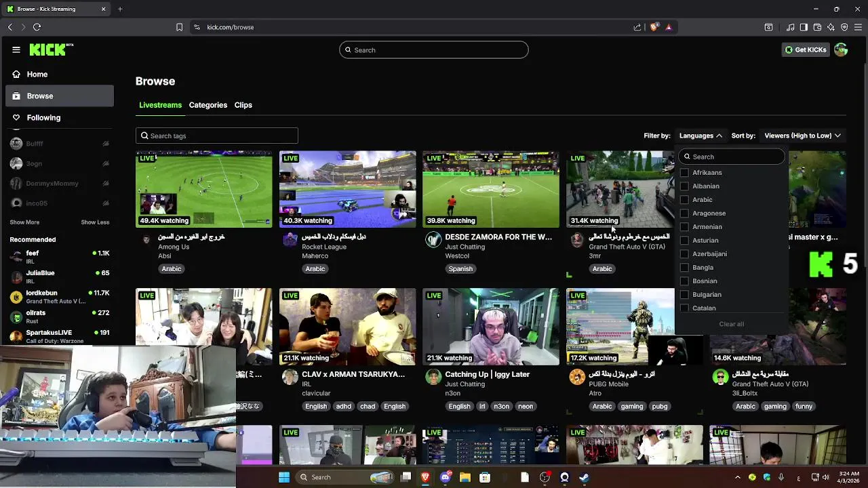This screenshot has width=868, height=488.
Task: Open the Brave Rewards triangle icon
Action: pyautogui.click(x=669, y=27)
